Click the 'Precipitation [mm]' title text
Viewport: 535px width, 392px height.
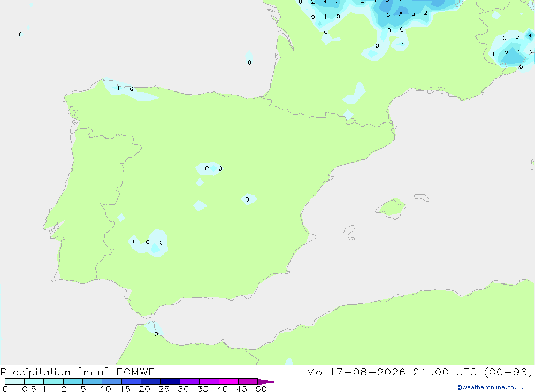(55, 372)
